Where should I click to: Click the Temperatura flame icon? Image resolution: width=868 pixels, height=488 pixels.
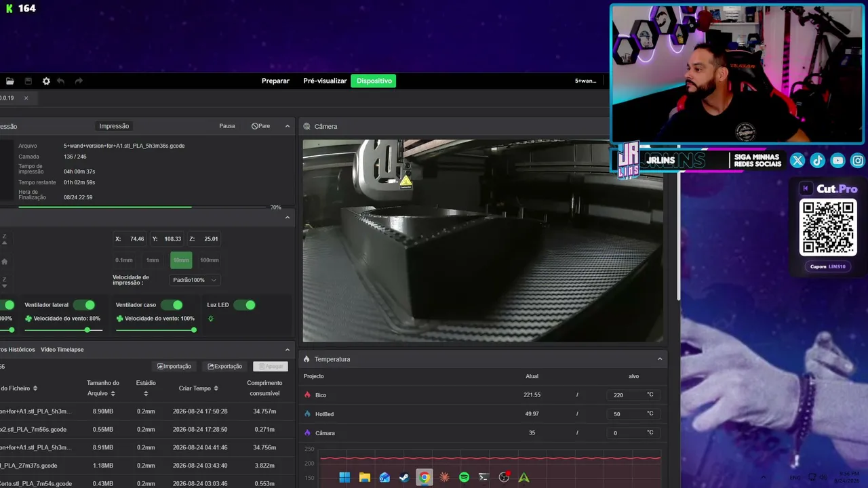(307, 359)
